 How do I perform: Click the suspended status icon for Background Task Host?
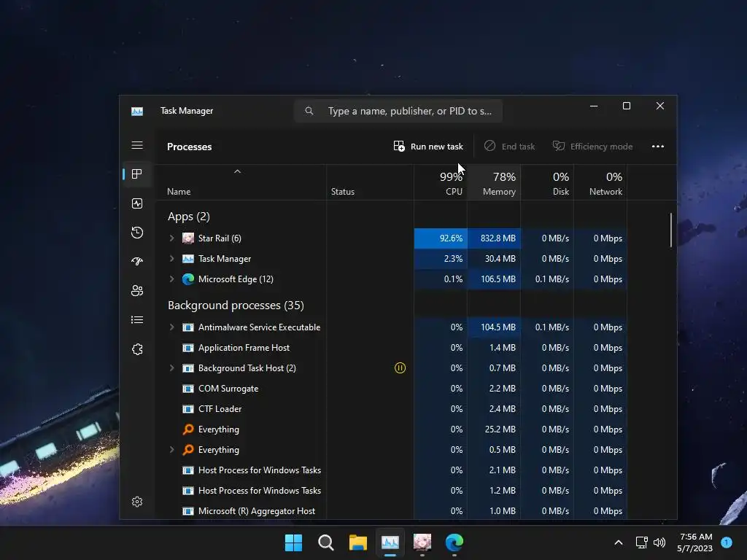coord(400,368)
